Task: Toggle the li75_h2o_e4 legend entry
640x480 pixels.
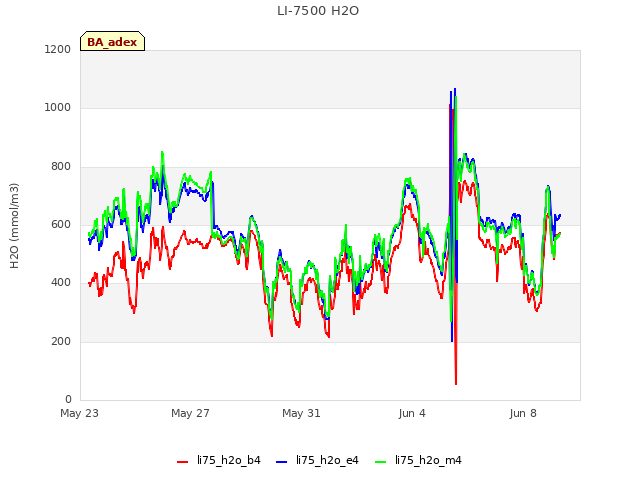Action: (x=317, y=460)
